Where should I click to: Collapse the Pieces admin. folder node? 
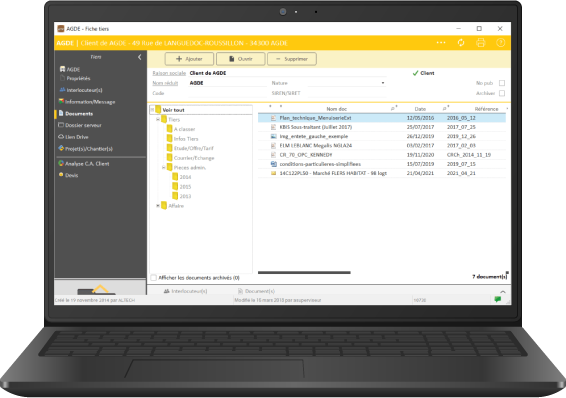click(164, 167)
